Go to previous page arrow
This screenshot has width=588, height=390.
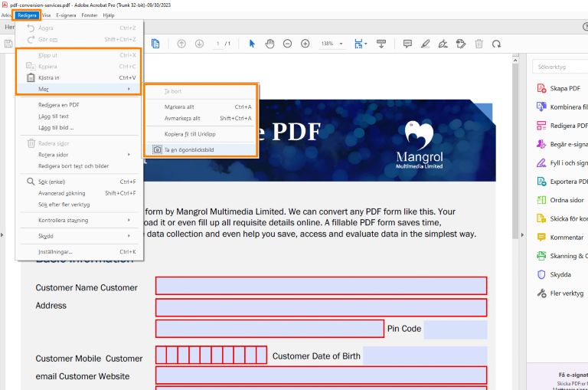[x=181, y=44]
